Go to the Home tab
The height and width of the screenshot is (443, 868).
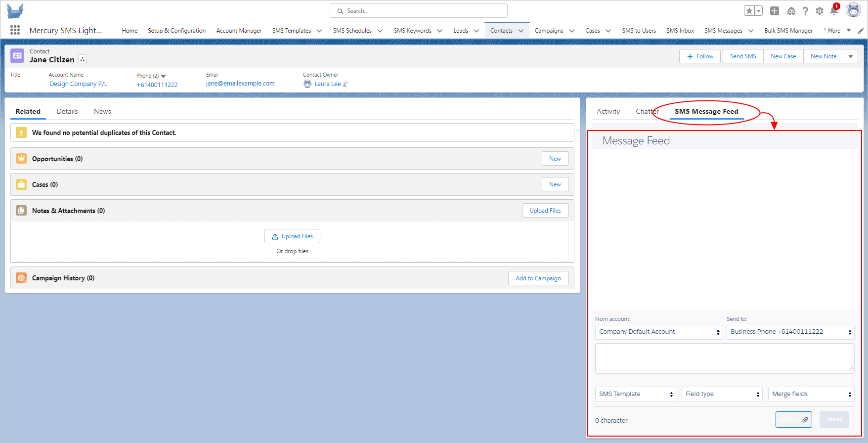130,31
